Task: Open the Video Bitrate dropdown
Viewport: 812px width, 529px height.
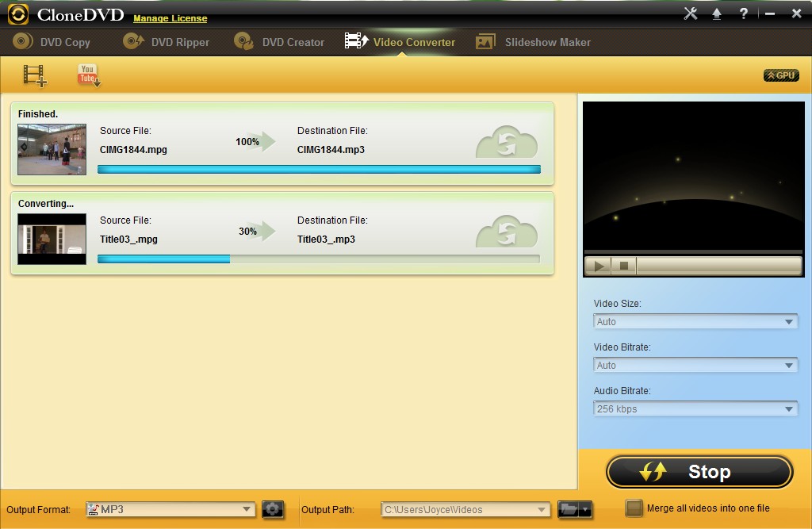Action: tap(695, 366)
